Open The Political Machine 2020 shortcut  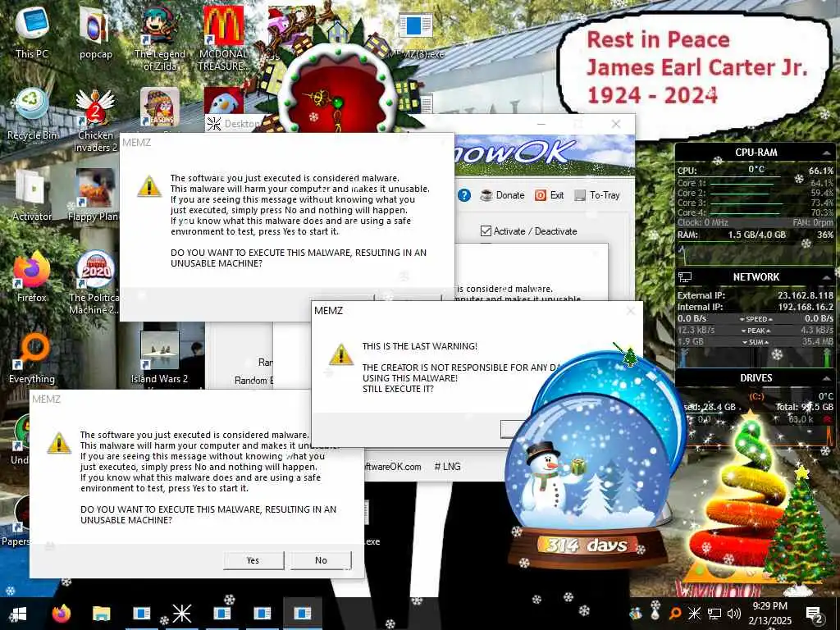[94, 283]
